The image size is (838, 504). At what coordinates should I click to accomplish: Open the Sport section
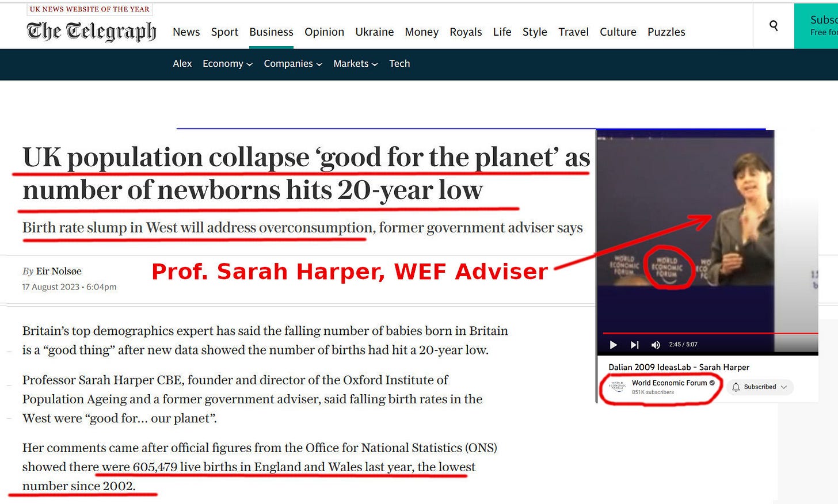[224, 32]
